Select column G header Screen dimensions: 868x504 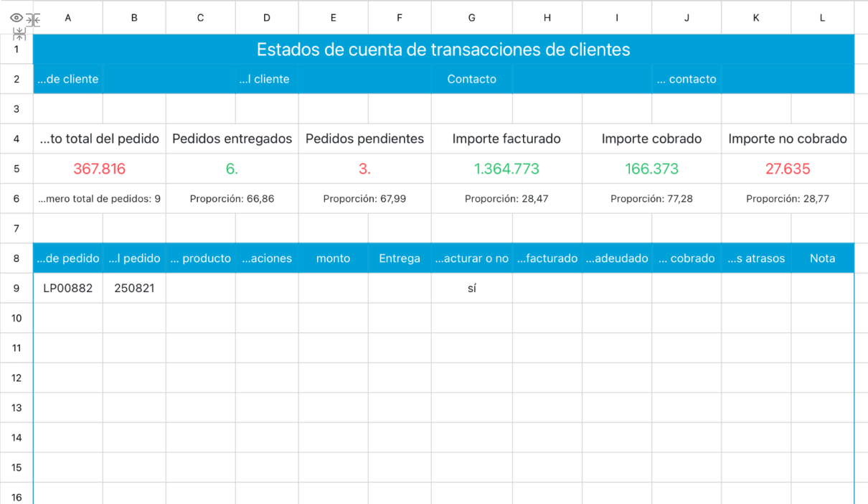click(471, 19)
